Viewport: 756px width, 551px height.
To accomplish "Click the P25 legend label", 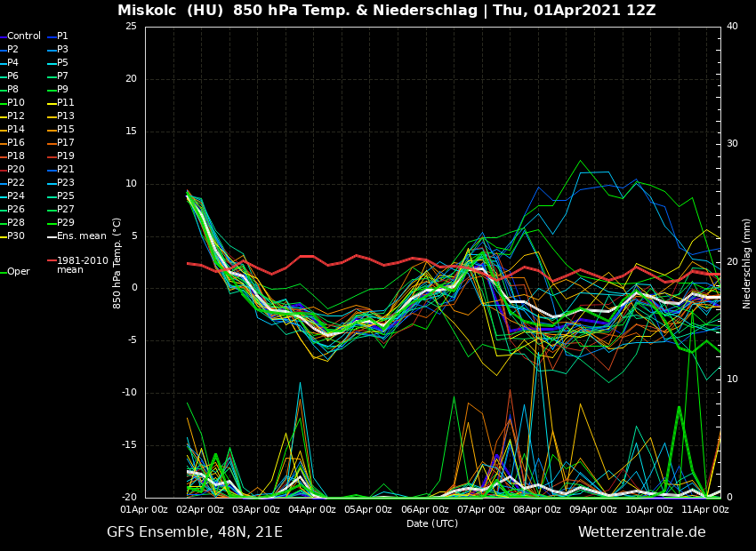I will [x=66, y=196].
